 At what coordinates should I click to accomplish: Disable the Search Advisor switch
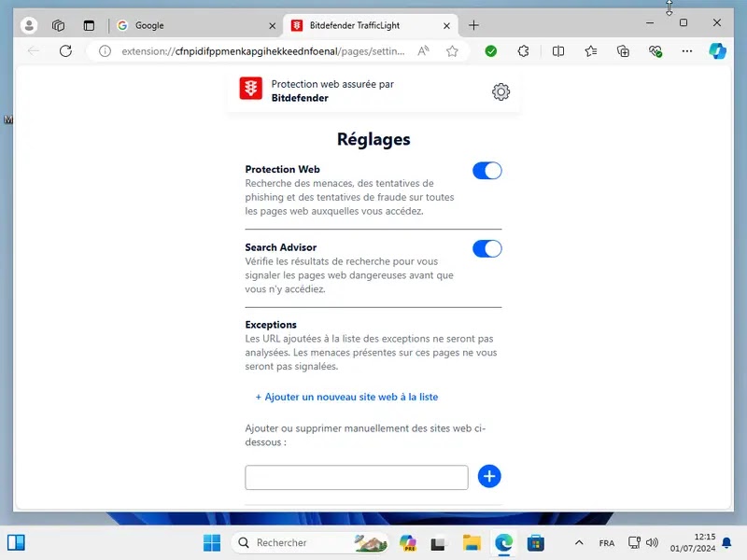click(x=486, y=248)
